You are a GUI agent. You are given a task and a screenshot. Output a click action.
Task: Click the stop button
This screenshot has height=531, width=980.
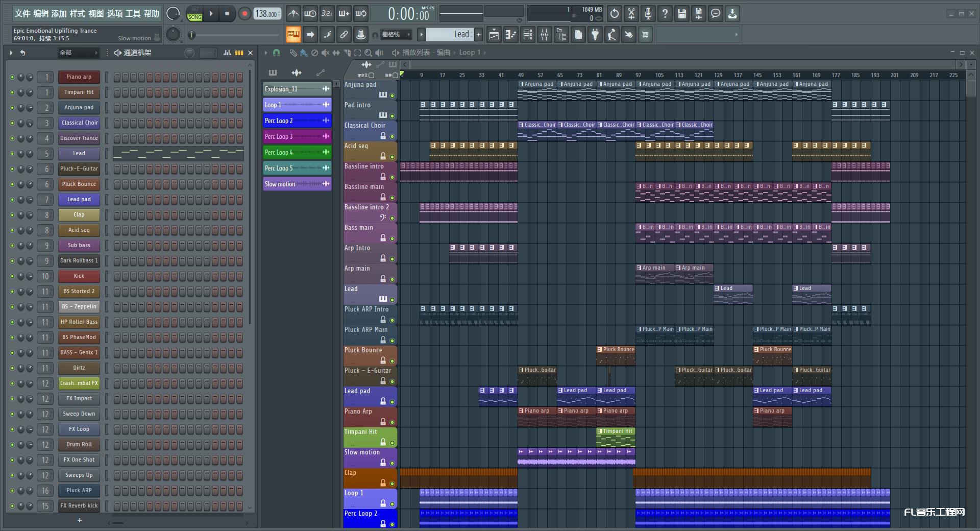click(227, 14)
